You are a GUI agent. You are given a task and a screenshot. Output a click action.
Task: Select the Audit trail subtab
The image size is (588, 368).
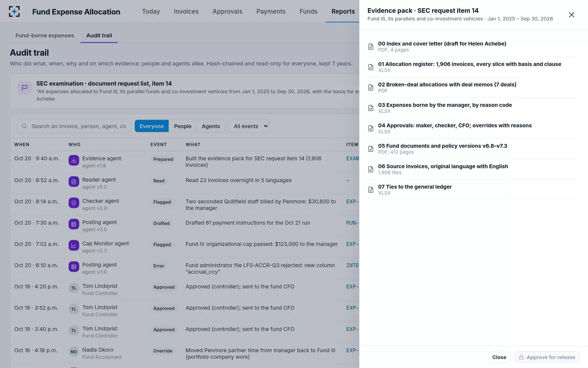pos(99,36)
